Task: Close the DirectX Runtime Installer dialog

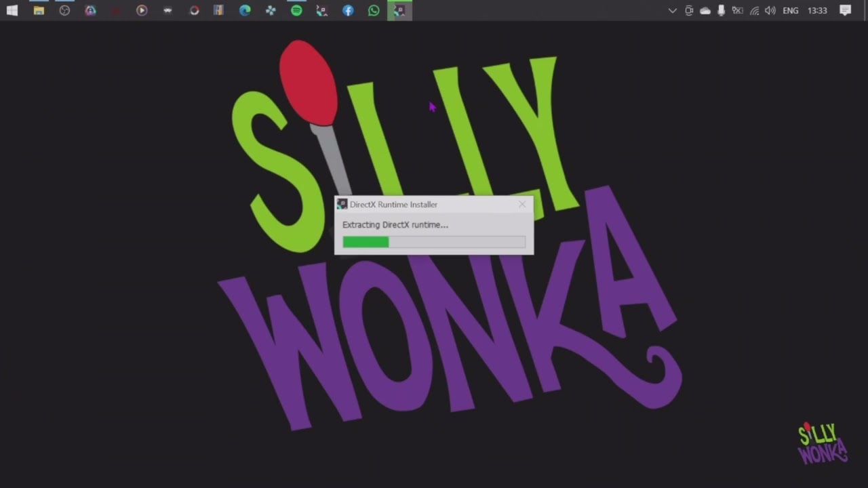Action: pyautogui.click(x=522, y=204)
